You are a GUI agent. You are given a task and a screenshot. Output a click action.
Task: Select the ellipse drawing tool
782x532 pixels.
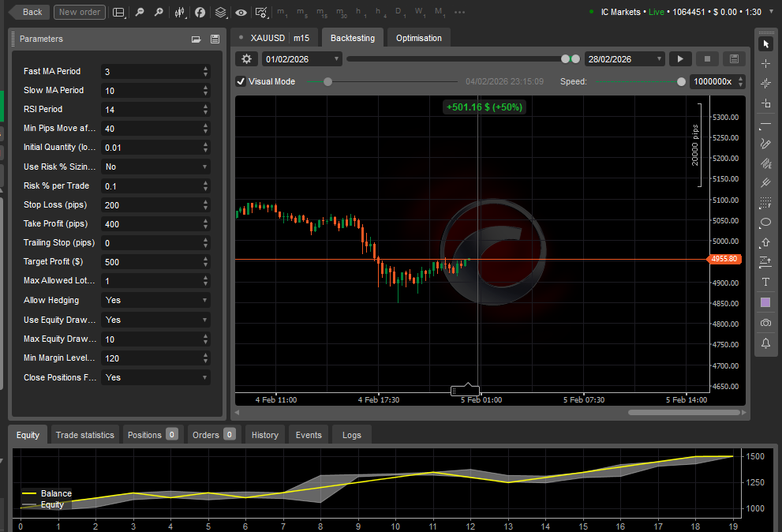[x=765, y=223]
